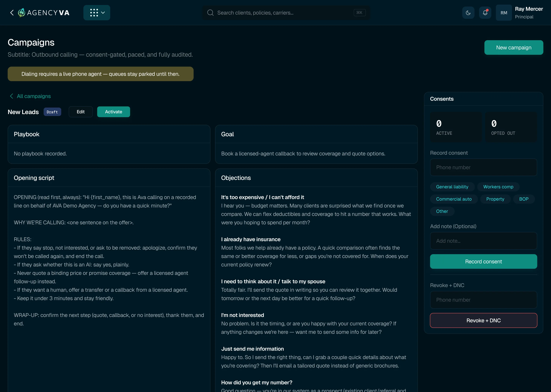Click the Record consent phone number field
The width and height of the screenshot is (551, 392).
[483, 167]
